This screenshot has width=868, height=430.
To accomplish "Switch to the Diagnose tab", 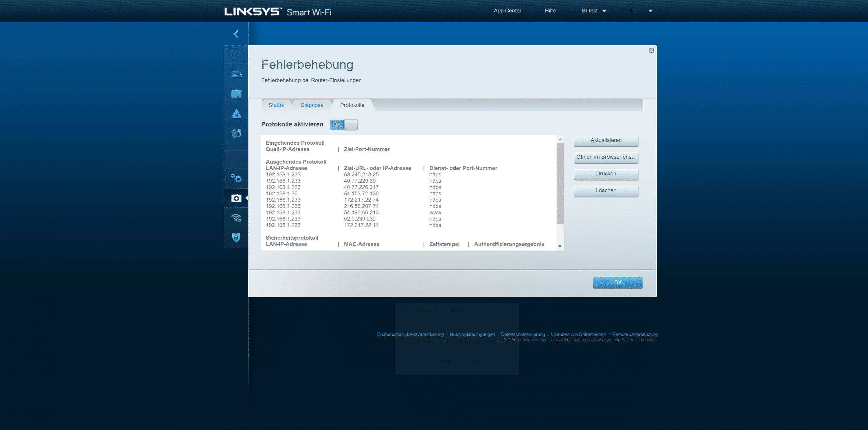I will [x=312, y=105].
